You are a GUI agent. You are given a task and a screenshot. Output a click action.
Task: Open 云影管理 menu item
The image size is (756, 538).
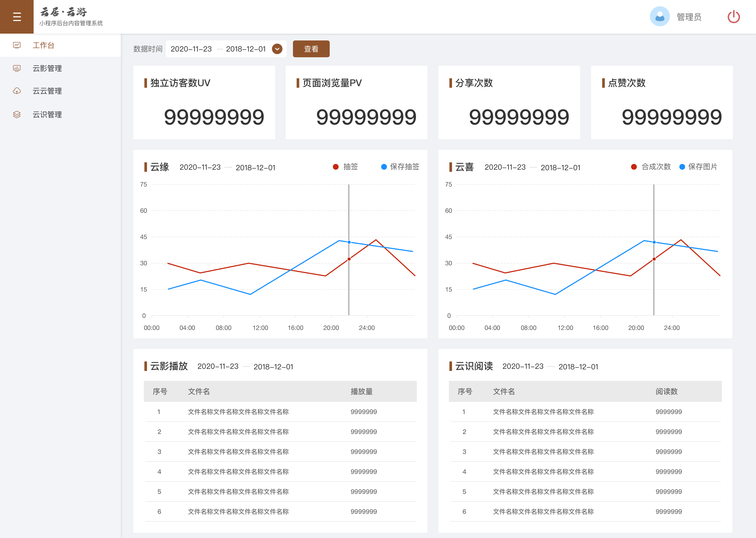[x=47, y=68]
